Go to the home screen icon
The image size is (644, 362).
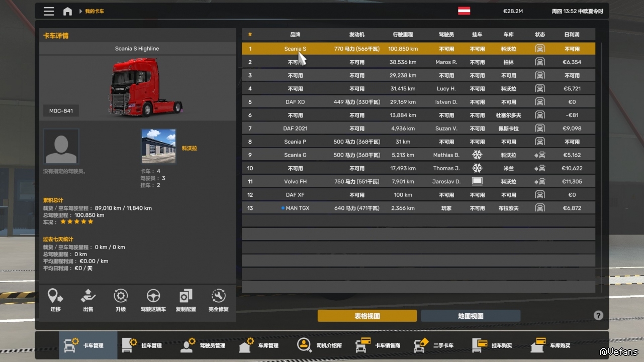[x=67, y=11]
